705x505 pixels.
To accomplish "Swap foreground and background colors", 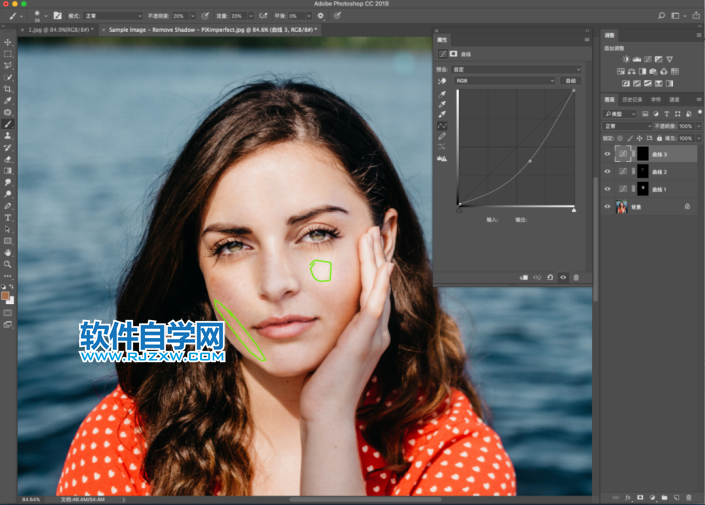I will (12, 286).
